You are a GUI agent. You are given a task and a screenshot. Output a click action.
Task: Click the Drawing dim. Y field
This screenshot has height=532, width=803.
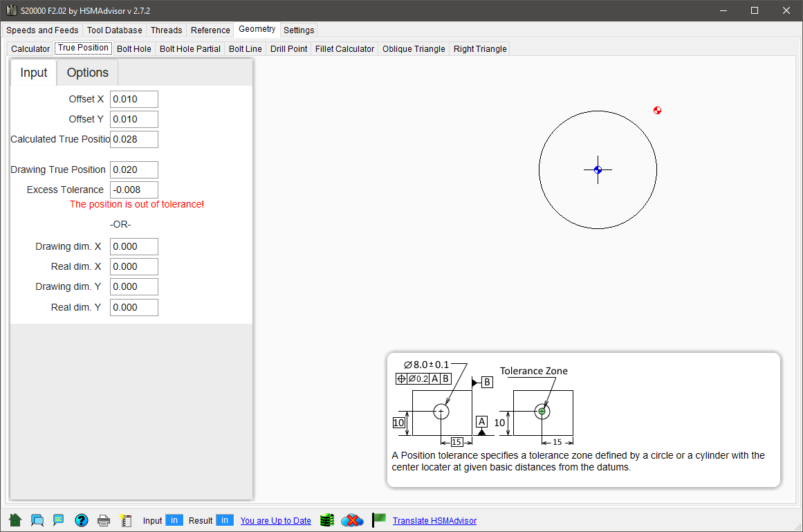134,286
